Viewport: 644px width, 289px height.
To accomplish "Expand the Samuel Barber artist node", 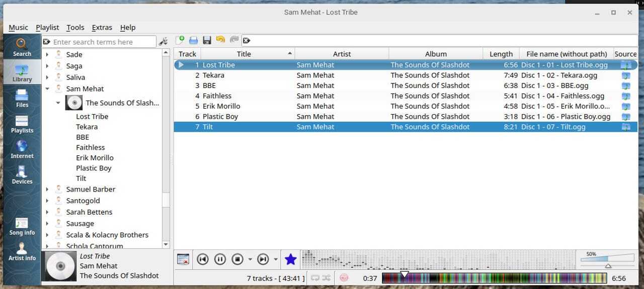I will [x=47, y=189].
